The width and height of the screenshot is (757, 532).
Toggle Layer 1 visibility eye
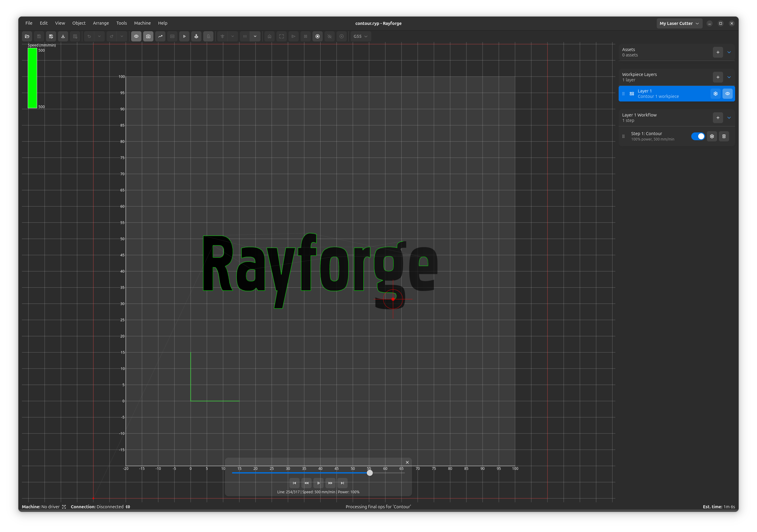(727, 94)
